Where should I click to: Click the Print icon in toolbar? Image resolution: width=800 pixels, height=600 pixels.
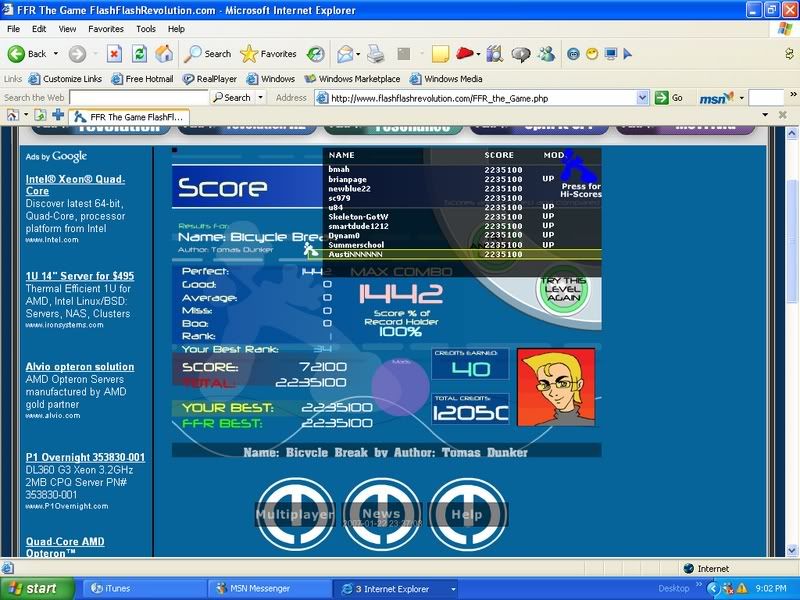(x=375, y=54)
